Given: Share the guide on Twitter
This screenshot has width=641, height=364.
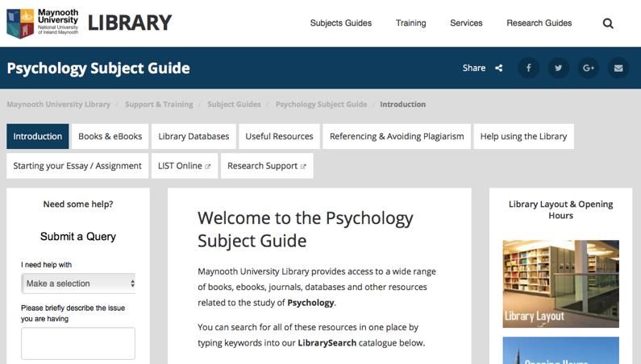Looking at the screenshot, I should pos(559,68).
